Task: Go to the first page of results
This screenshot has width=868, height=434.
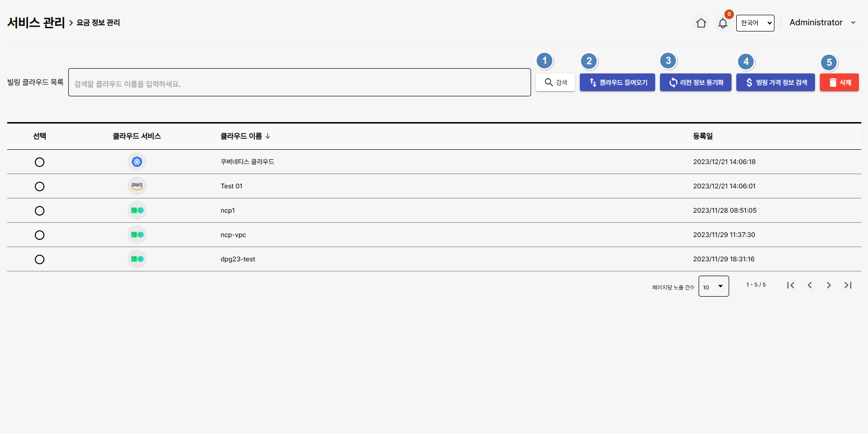Action: [x=790, y=285]
